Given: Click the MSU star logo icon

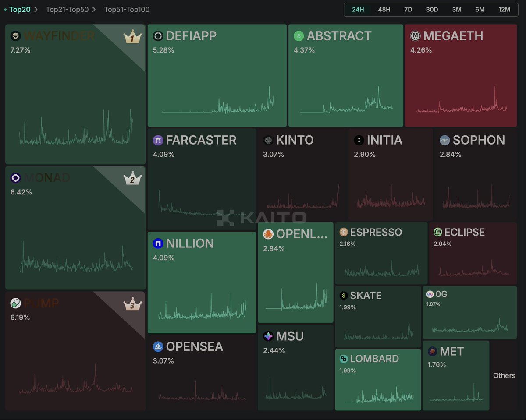Looking at the screenshot, I should click(268, 336).
